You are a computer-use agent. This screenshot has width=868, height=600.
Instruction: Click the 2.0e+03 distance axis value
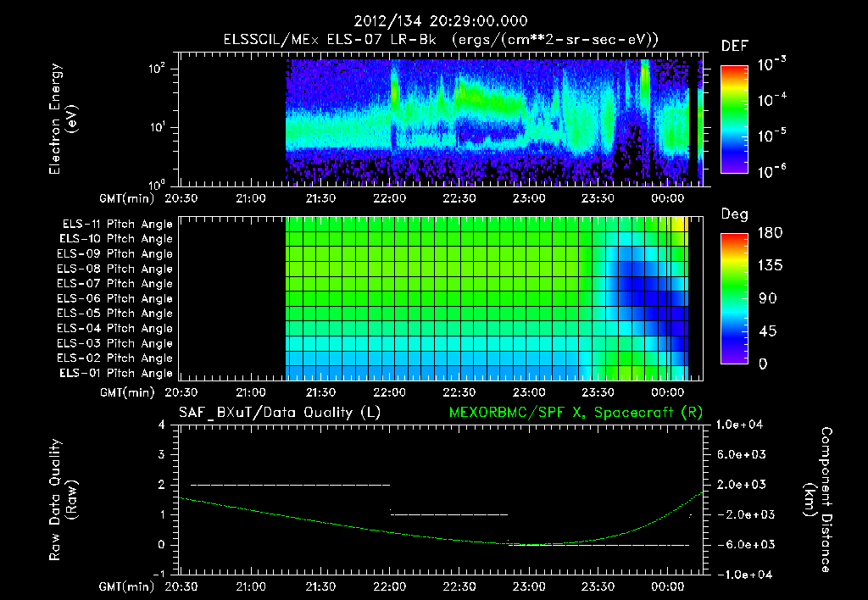(742, 485)
